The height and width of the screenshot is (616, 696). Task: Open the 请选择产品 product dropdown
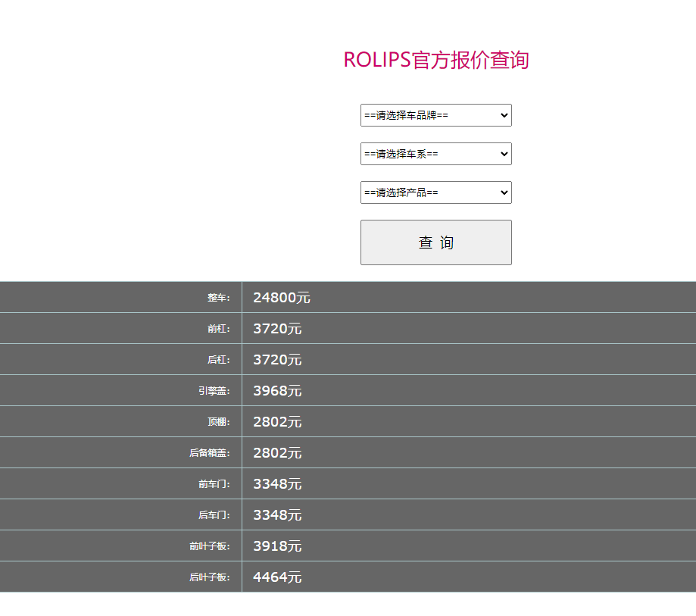coord(435,192)
